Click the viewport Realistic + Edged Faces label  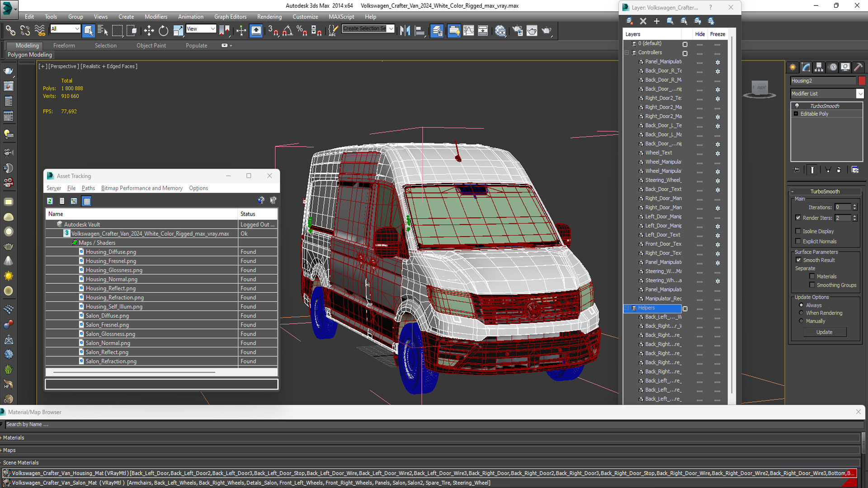(x=109, y=66)
